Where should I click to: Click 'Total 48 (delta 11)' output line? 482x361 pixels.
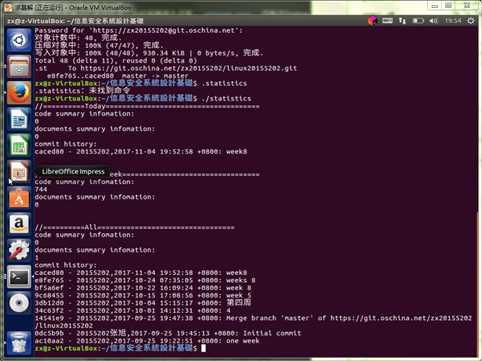tap(116, 61)
